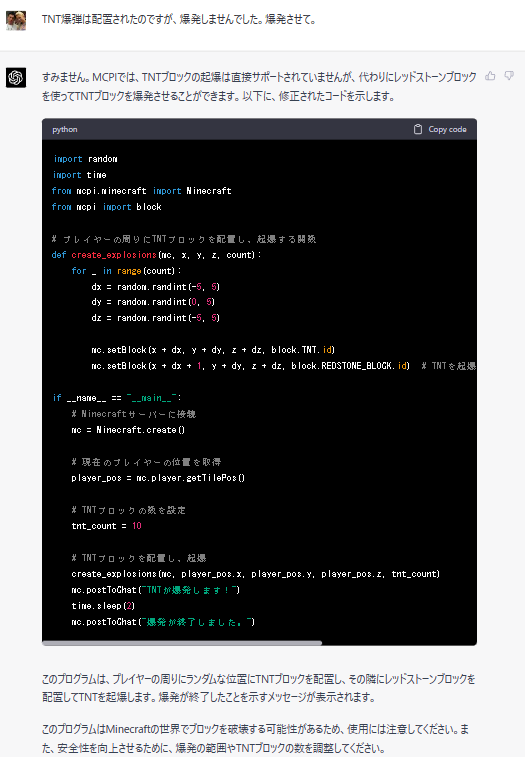The image size is (525, 757).
Task: Click the 'import random' line
Action: pos(85,159)
